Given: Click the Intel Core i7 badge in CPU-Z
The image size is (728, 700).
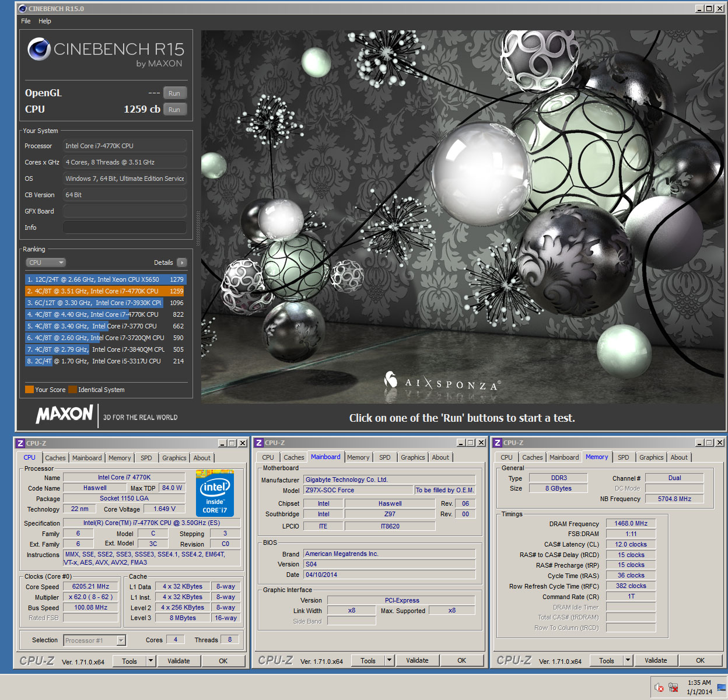Looking at the screenshot, I should (x=215, y=494).
